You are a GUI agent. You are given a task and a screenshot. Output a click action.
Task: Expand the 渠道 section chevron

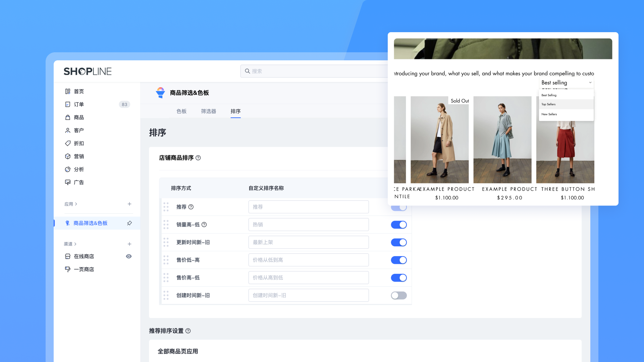[x=75, y=244]
